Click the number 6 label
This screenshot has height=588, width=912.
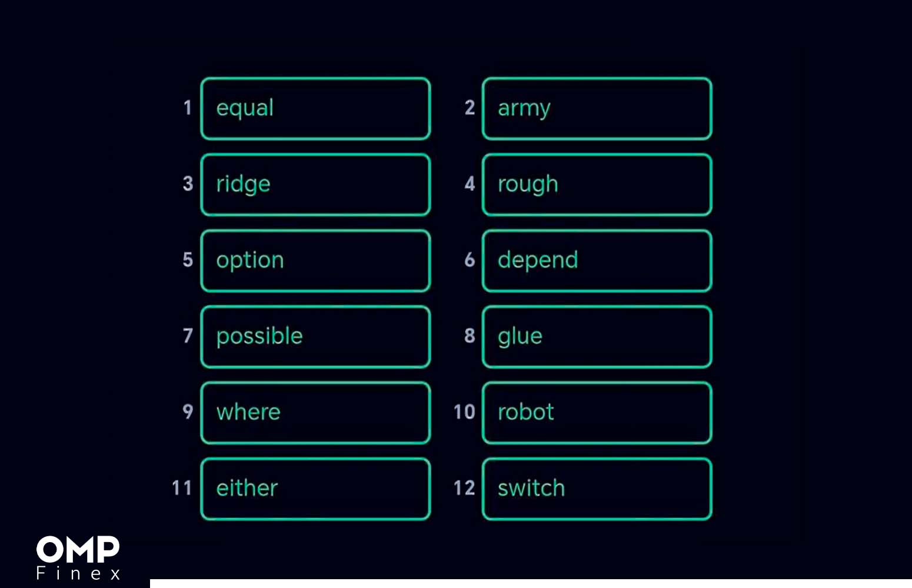pos(470,259)
